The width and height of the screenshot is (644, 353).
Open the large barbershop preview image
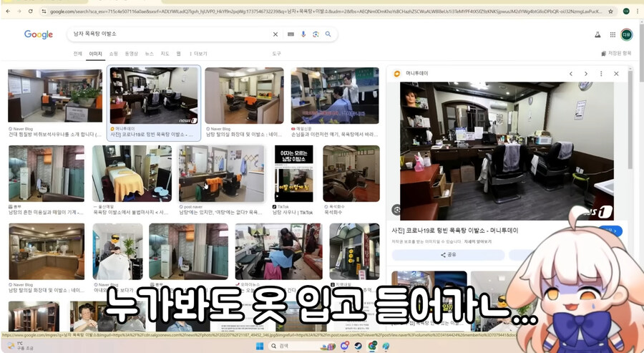point(507,151)
